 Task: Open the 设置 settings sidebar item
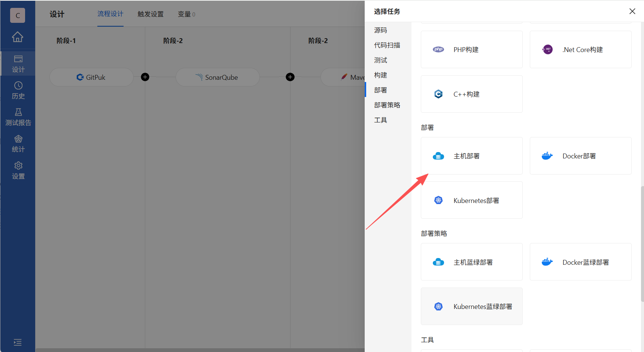click(x=18, y=170)
